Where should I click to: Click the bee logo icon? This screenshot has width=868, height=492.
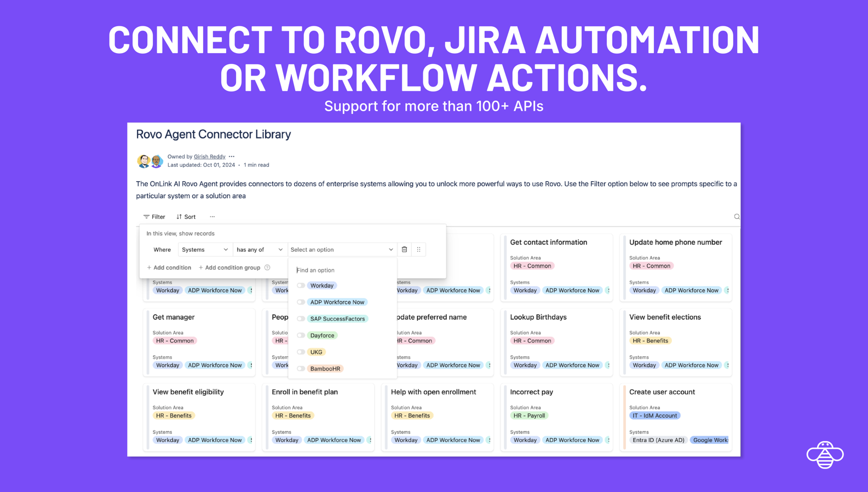pos(825,455)
